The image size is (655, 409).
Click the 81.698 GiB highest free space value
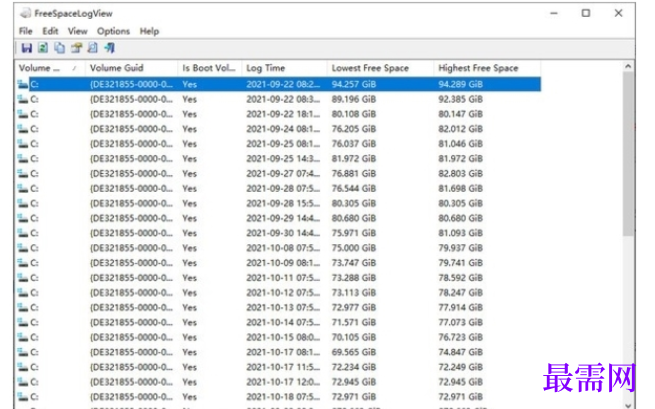(x=460, y=188)
